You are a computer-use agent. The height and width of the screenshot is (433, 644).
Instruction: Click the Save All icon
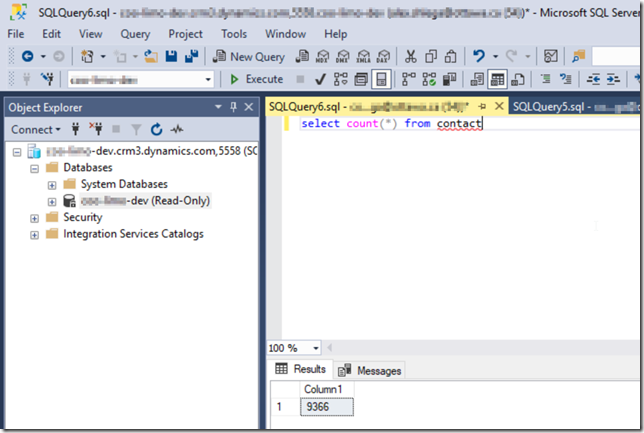(x=191, y=56)
